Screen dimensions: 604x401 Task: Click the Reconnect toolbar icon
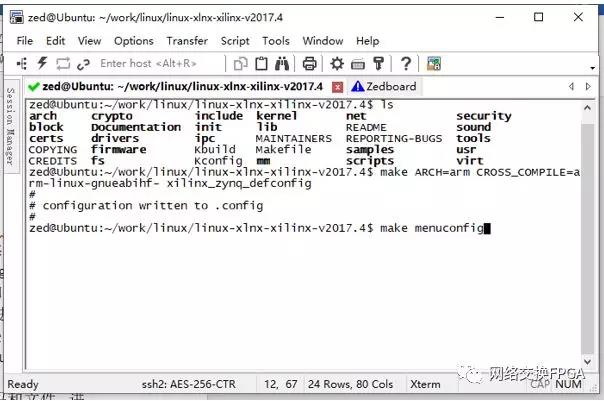[63, 64]
